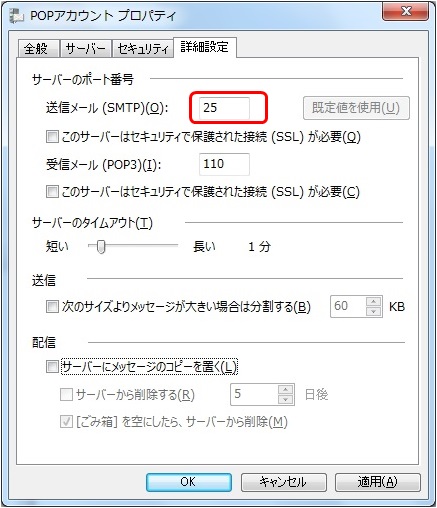
Task: Toggle split large messages checkbox
Action: (x=52, y=306)
